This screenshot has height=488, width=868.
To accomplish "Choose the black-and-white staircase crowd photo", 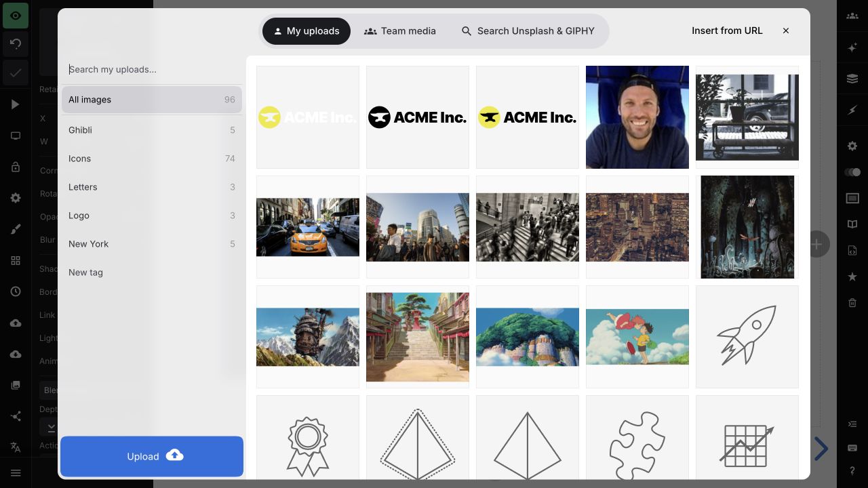I will tap(528, 227).
